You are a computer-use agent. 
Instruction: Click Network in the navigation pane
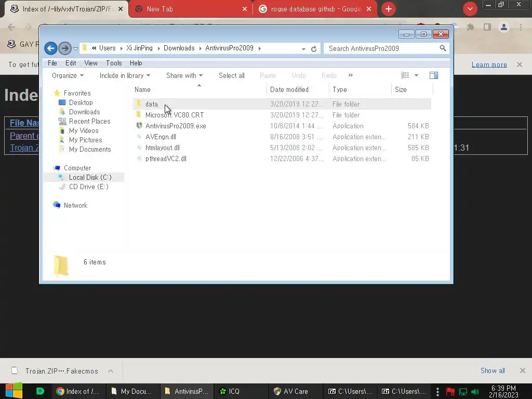tap(76, 205)
